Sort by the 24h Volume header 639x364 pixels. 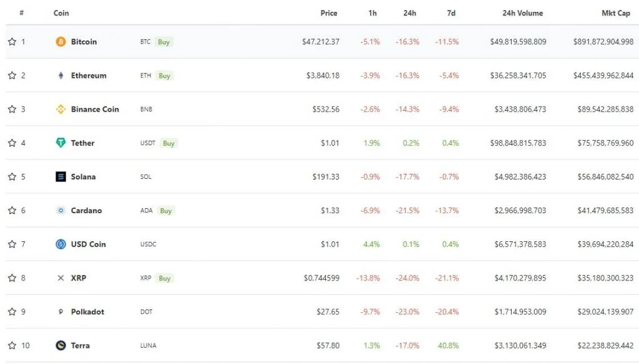pos(522,13)
